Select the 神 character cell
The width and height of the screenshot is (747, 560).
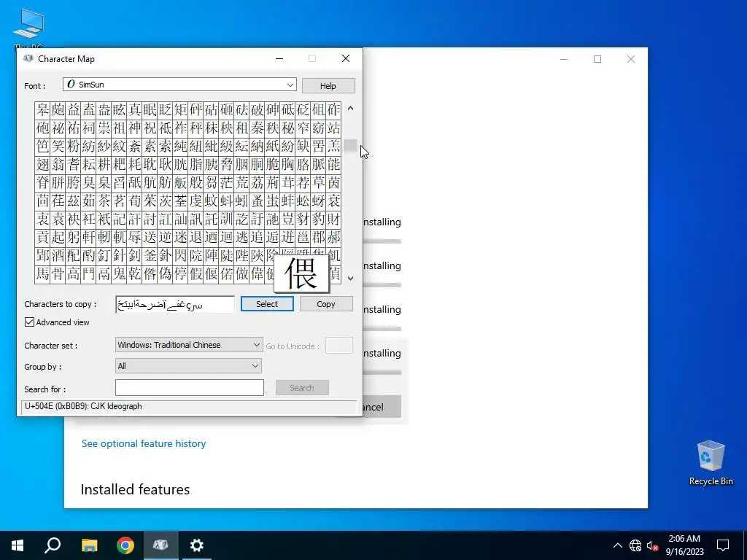[134, 128]
